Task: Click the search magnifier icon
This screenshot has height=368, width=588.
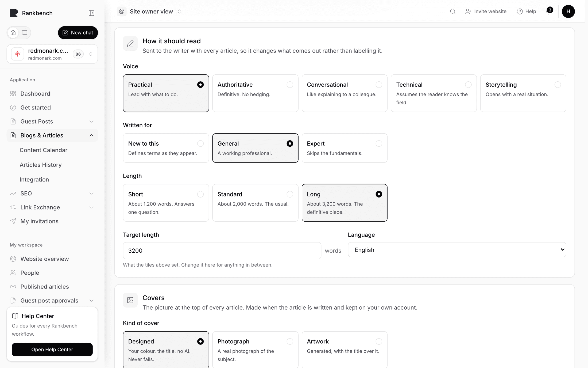Action: click(452, 12)
